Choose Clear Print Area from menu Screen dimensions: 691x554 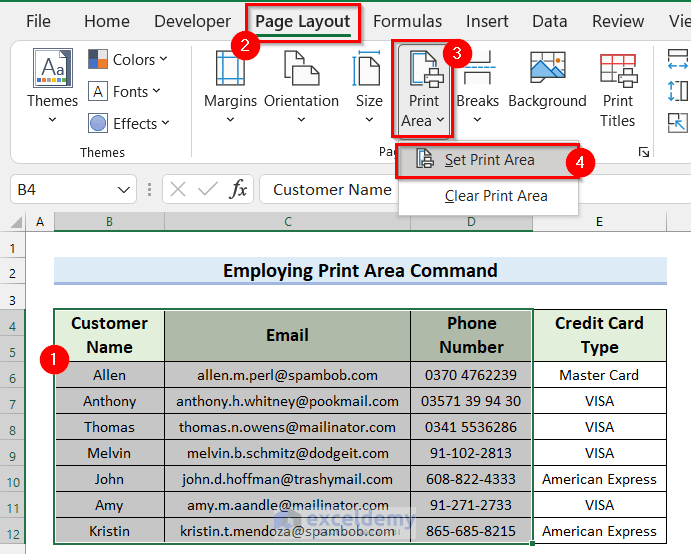[488, 196]
